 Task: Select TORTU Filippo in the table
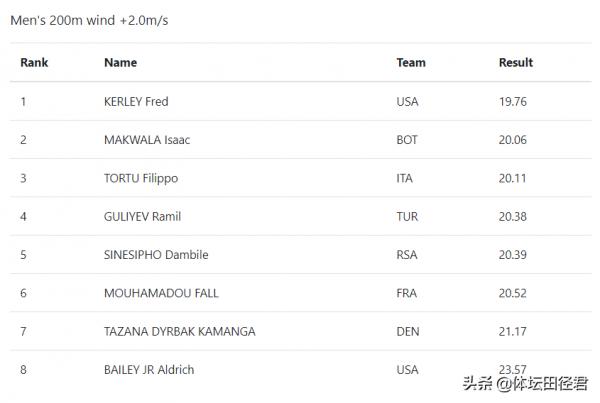pyautogui.click(x=141, y=178)
